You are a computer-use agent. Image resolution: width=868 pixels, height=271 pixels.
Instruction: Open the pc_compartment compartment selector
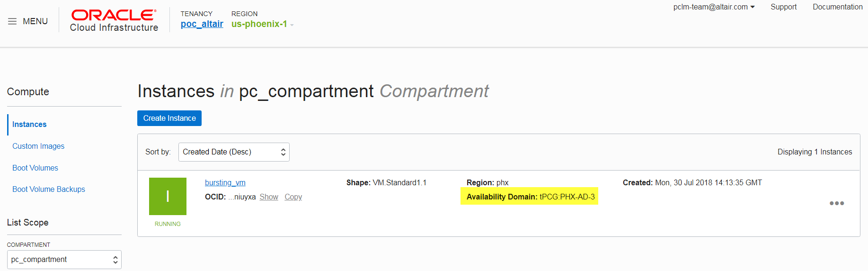[64, 260]
